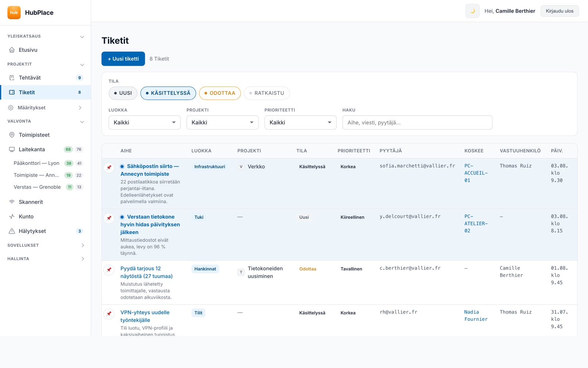Sort by the PRIORITEETTI column header

click(x=354, y=151)
